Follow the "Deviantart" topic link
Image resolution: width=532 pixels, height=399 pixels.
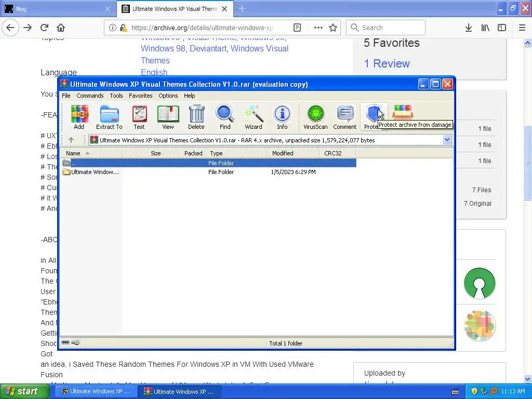point(208,48)
